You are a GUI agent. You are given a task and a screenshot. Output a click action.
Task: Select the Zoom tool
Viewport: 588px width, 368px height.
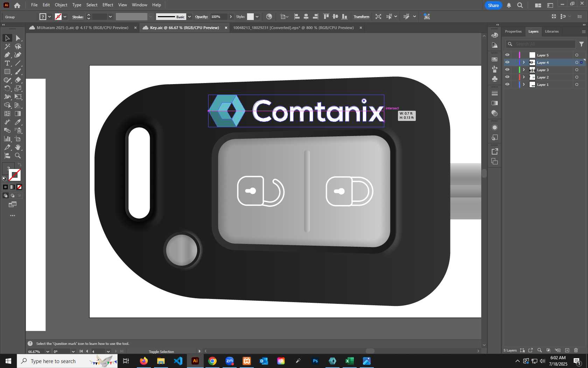[x=18, y=156]
